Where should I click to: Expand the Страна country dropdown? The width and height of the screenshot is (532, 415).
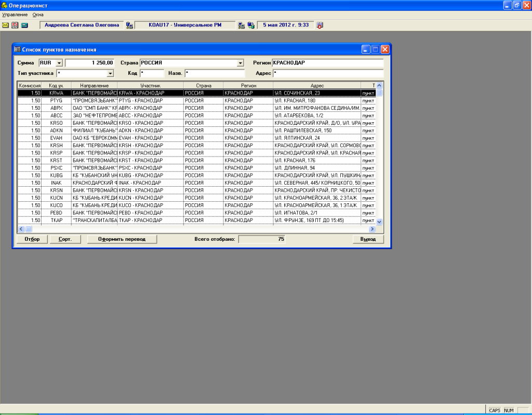240,63
